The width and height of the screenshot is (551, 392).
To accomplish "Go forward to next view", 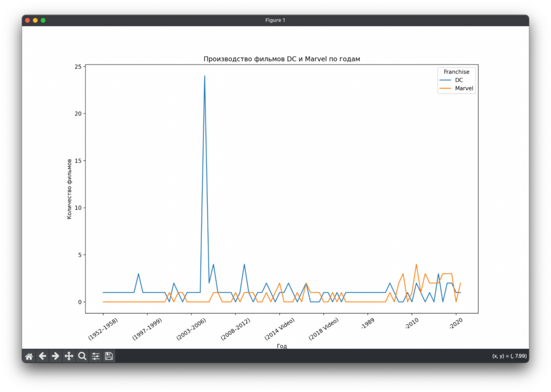I will (55, 356).
